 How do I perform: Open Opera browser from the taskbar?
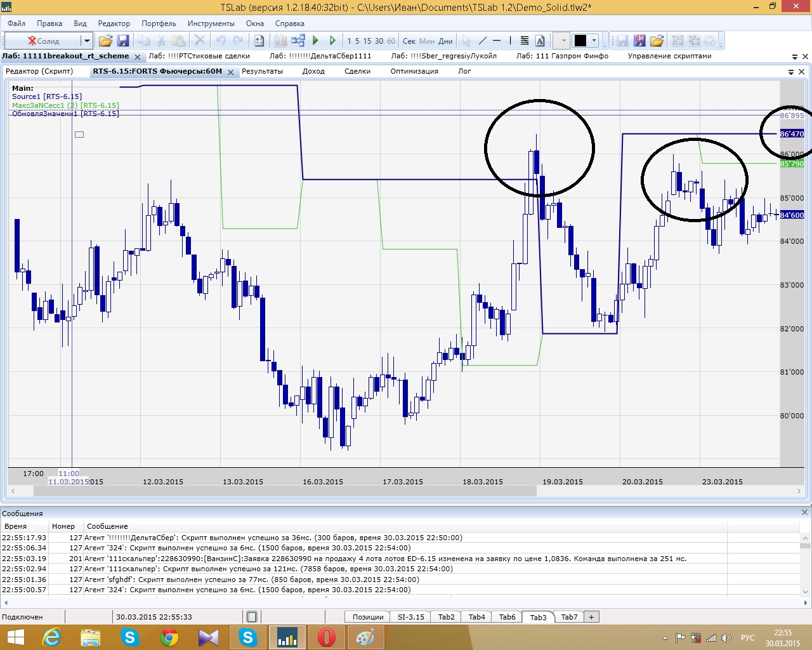click(x=326, y=637)
